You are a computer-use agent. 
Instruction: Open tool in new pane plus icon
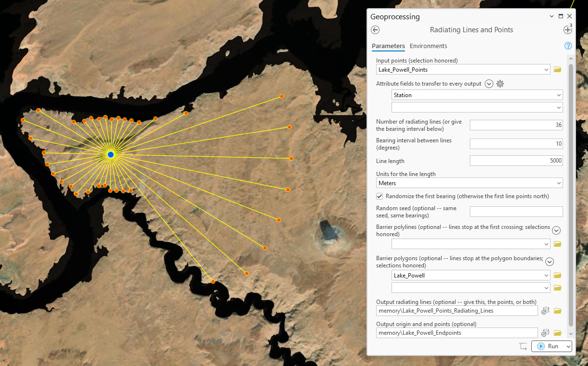coord(567,30)
